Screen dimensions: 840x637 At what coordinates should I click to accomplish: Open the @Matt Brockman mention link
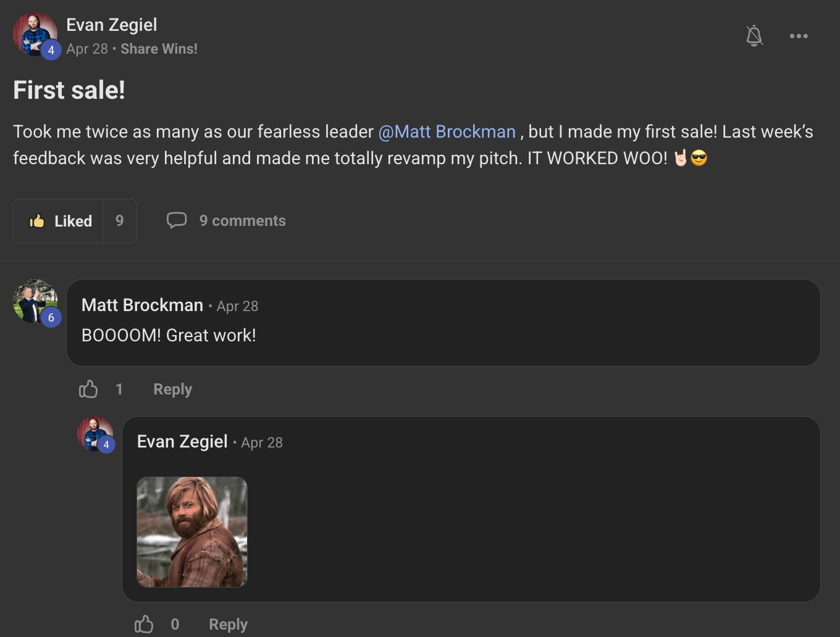pos(447,131)
